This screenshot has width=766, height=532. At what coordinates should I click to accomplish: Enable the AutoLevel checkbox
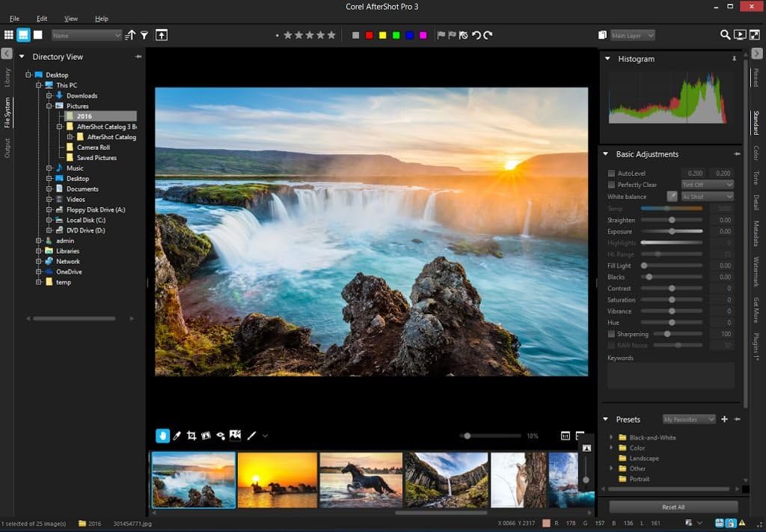point(610,173)
